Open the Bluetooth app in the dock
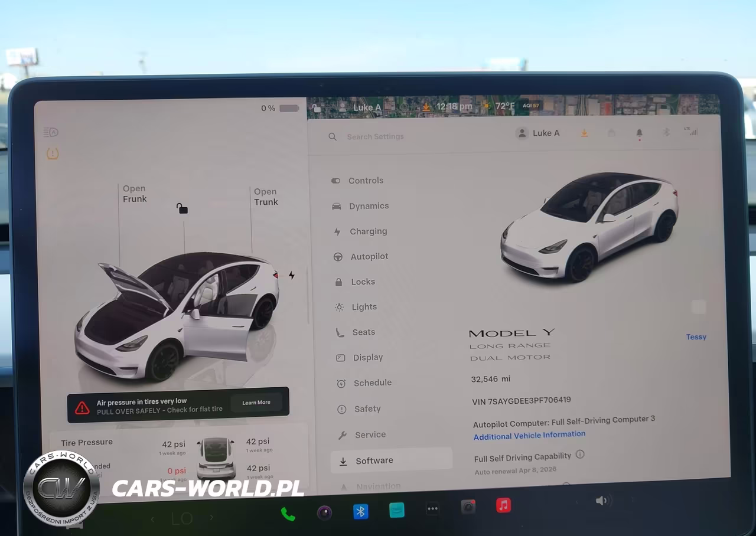Viewport: 756px width, 536px height. tap(360, 511)
